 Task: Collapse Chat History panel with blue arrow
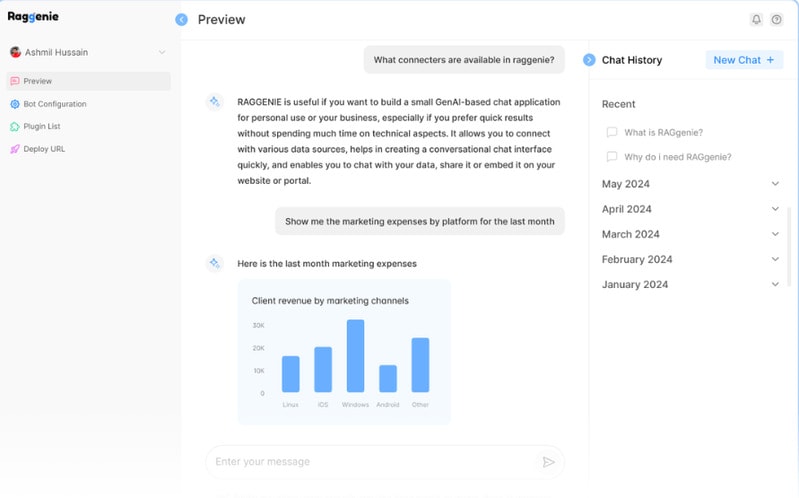coord(589,60)
